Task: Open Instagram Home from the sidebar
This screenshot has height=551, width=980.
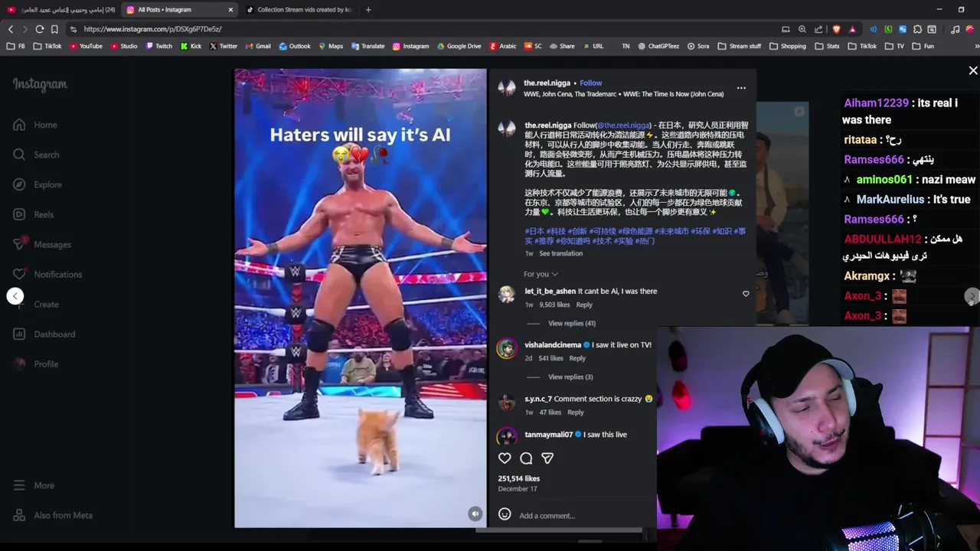Action: click(35, 125)
